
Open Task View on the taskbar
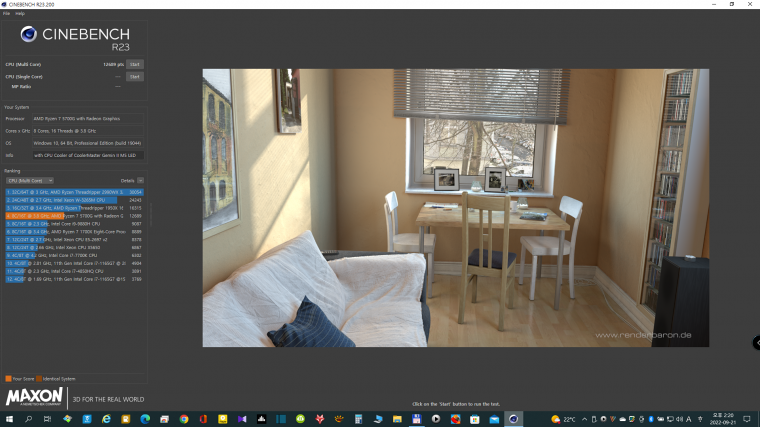48,419
